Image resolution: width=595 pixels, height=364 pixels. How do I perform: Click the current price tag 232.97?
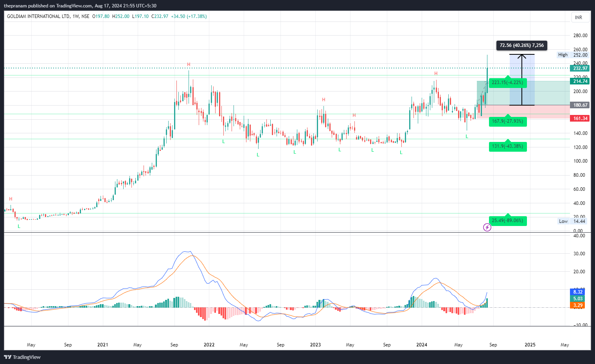tap(580, 68)
